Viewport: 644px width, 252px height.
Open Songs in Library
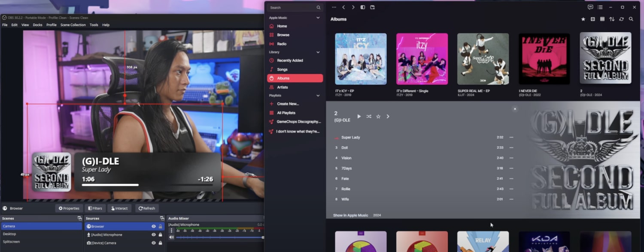click(x=295, y=69)
